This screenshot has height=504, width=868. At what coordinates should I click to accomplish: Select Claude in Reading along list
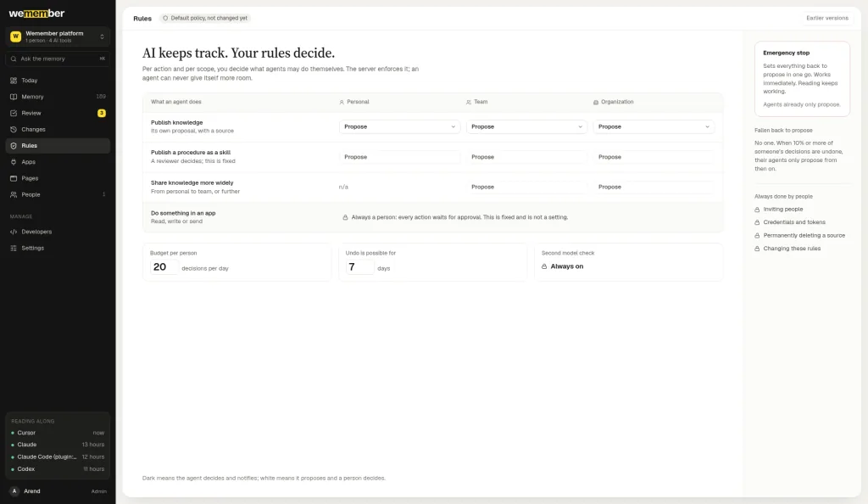tap(58, 445)
